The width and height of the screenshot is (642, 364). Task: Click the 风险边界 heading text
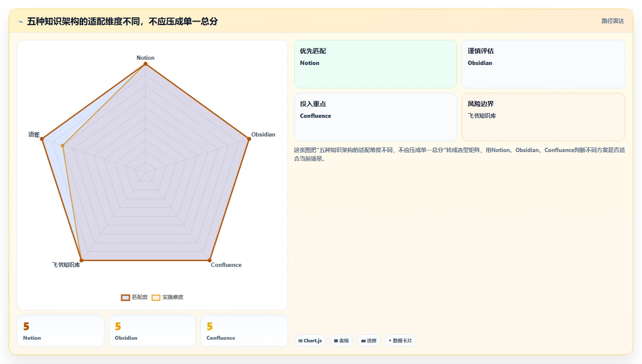[x=481, y=104]
